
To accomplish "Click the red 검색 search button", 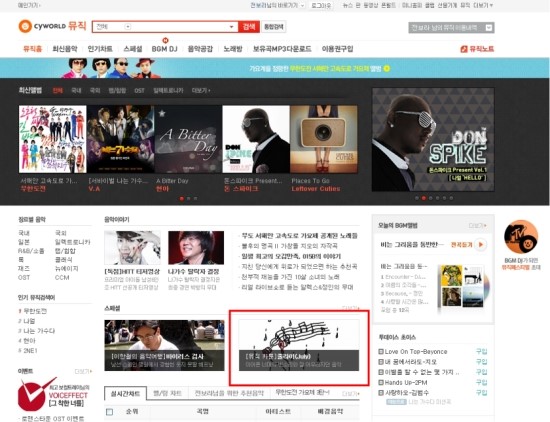I will (x=249, y=27).
